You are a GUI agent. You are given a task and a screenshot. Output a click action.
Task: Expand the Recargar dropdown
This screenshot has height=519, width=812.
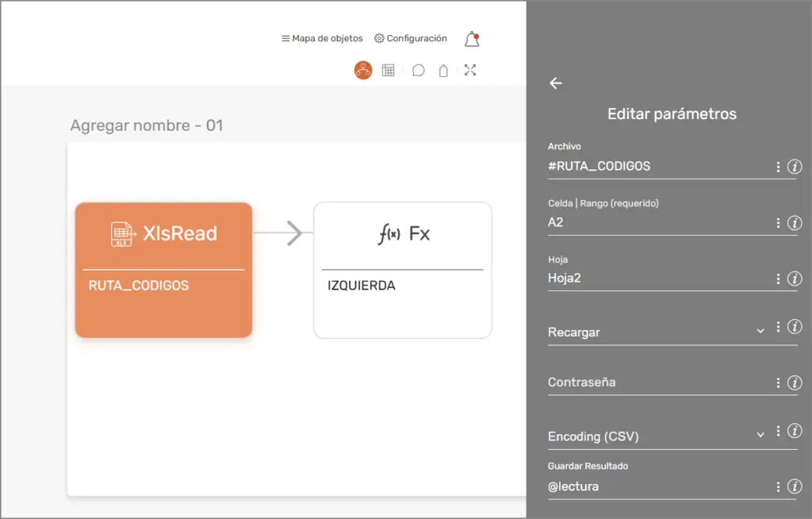(760, 331)
